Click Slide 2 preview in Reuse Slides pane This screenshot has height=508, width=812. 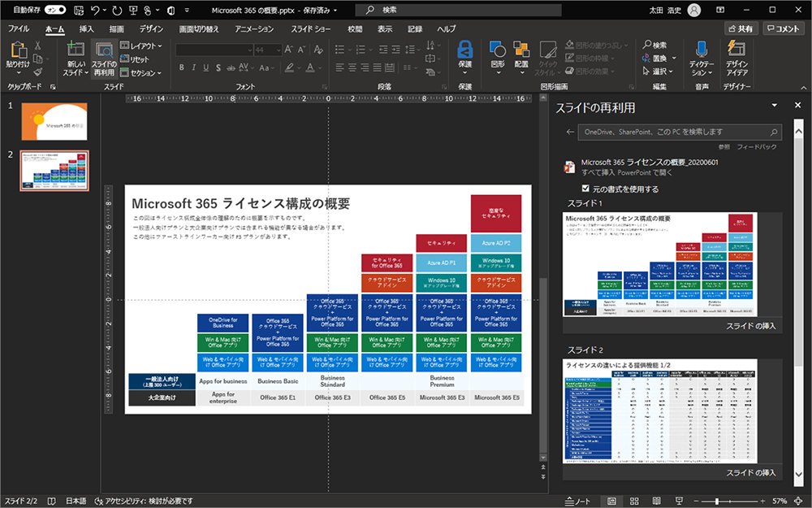point(659,411)
